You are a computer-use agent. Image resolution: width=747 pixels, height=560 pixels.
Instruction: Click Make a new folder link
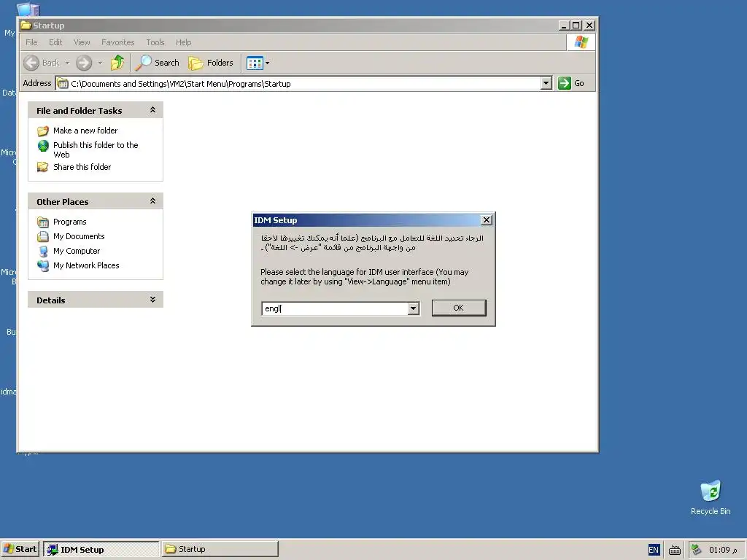click(x=85, y=131)
